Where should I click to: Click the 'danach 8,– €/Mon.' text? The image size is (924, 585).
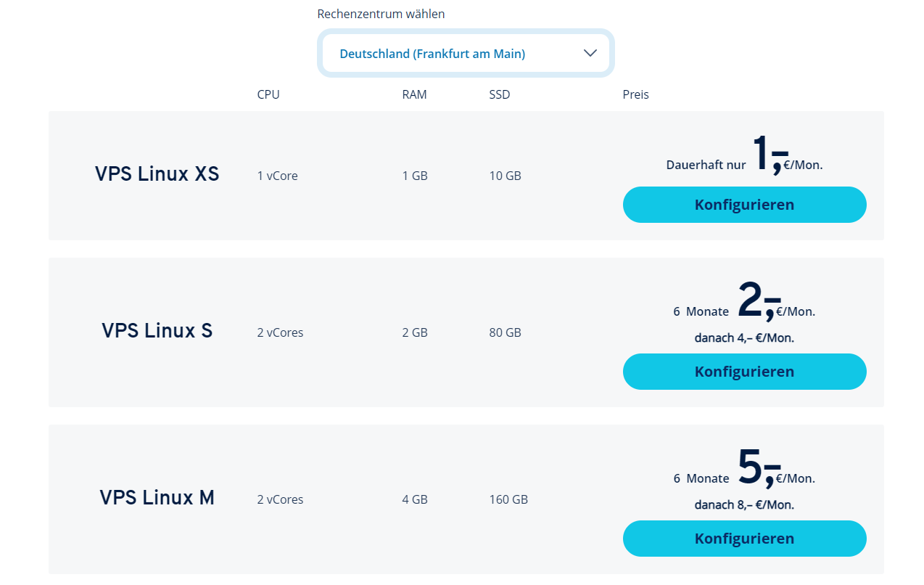point(744,504)
